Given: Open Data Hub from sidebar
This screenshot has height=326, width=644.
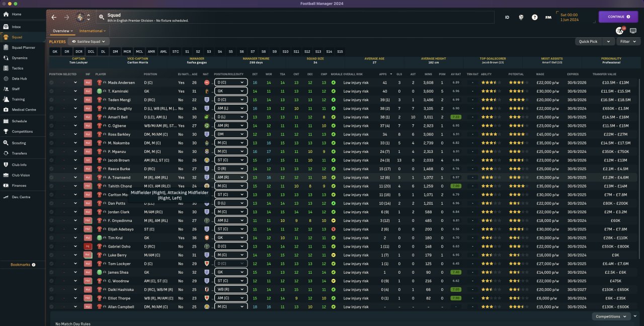Looking at the screenshot, I should coord(19,78).
